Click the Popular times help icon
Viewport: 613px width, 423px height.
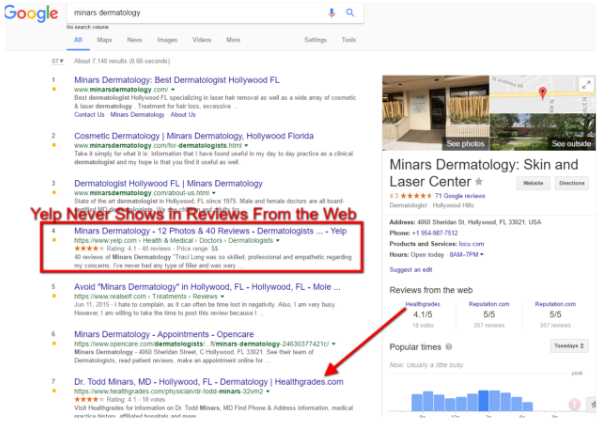(449, 347)
